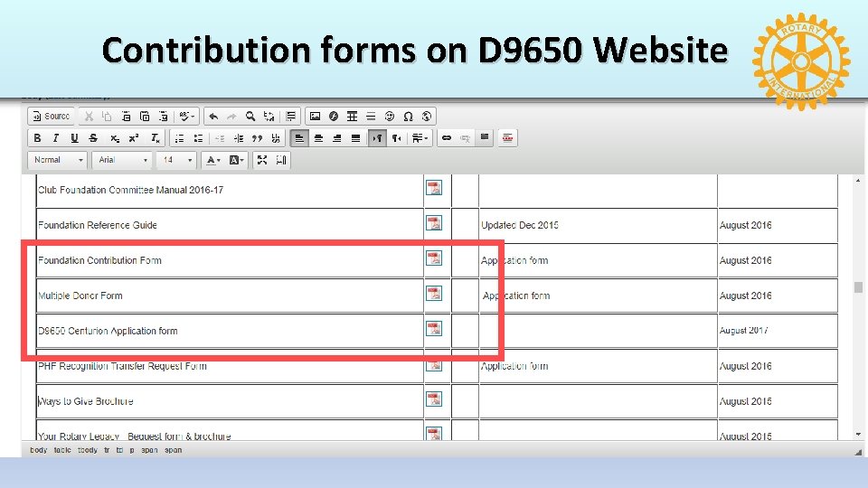Viewport: 868px width, 488px height.
Task: Click the Replace icon
Action: (269, 117)
